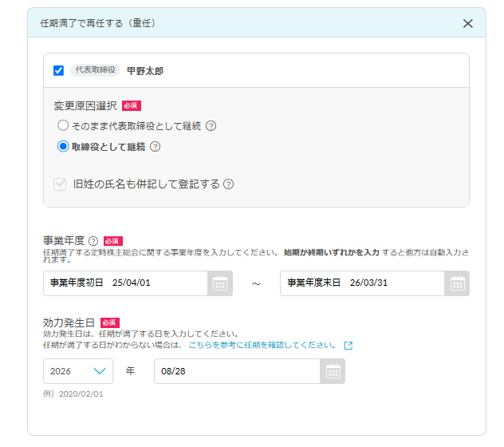Screen dimensions: 504x447
Task: Click the 効力発生日 heading
Action: (69, 322)
